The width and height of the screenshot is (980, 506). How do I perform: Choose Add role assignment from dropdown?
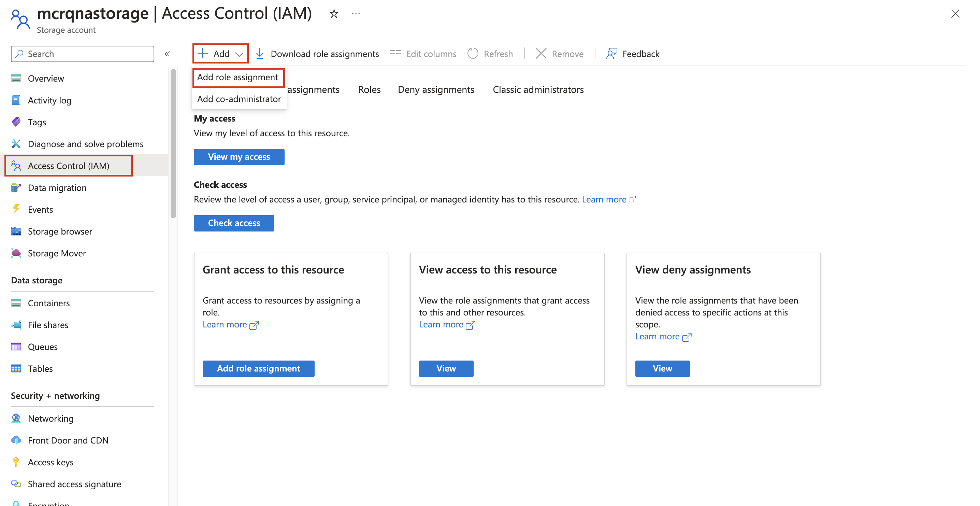click(x=238, y=77)
